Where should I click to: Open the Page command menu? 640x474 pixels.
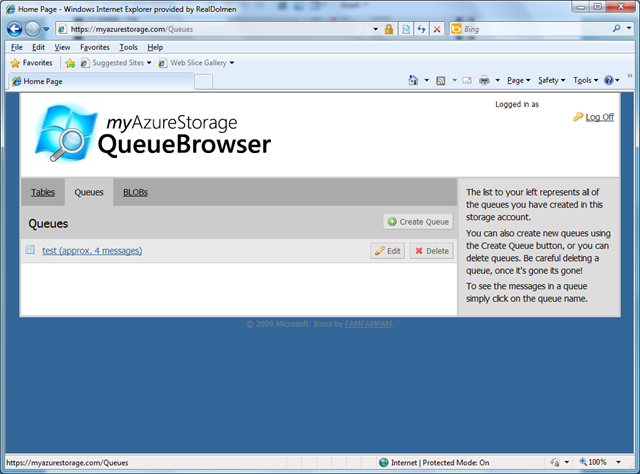pos(518,80)
